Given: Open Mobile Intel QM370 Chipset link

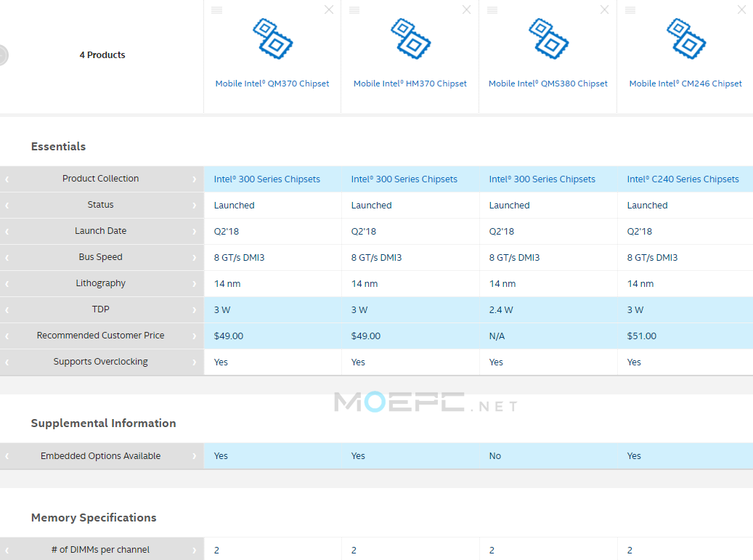Looking at the screenshot, I should [x=272, y=84].
